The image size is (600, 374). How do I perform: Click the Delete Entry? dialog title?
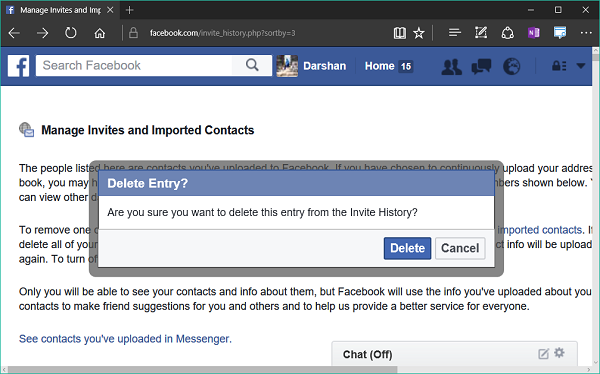pyautogui.click(x=147, y=183)
